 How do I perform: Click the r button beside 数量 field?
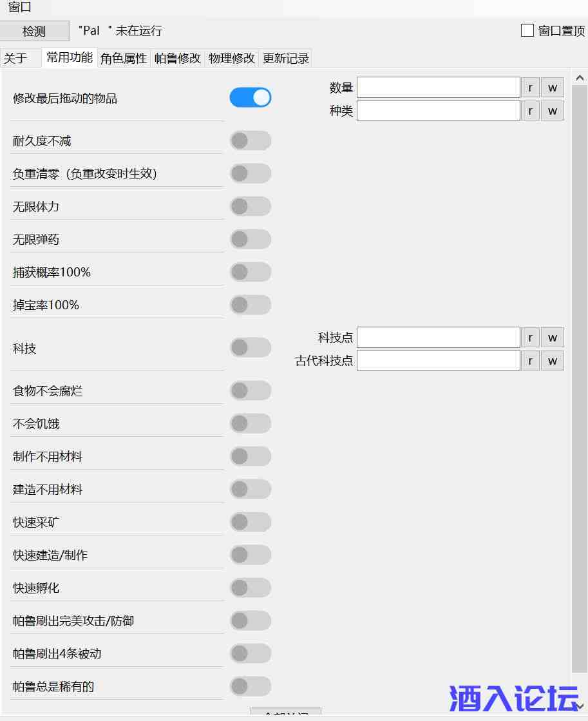(x=530, y=88)
